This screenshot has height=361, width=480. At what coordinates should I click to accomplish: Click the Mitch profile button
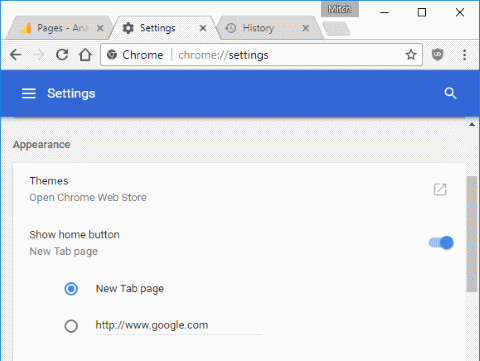(x=340, y=9)
